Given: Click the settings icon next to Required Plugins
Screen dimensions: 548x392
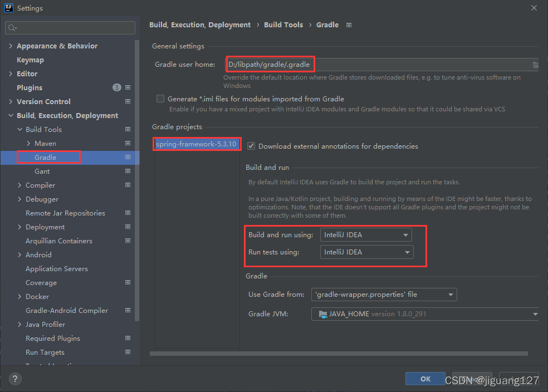Looking at the screenshot, I should (128, 338).
